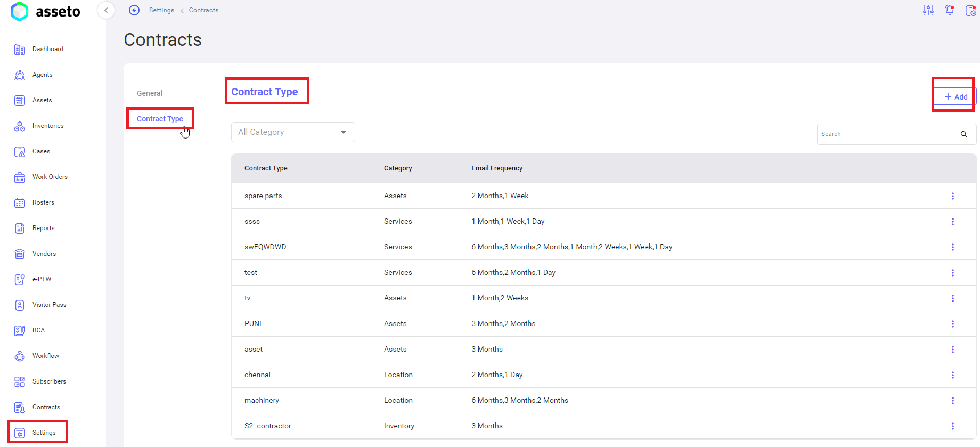980x447 pixels.
Task: Open actions menu for spare parts row
Action: [953, 196]
